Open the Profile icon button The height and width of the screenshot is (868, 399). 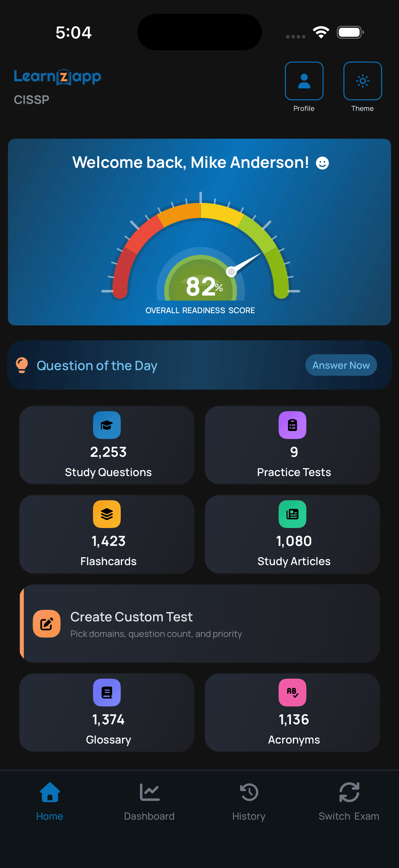304,81
